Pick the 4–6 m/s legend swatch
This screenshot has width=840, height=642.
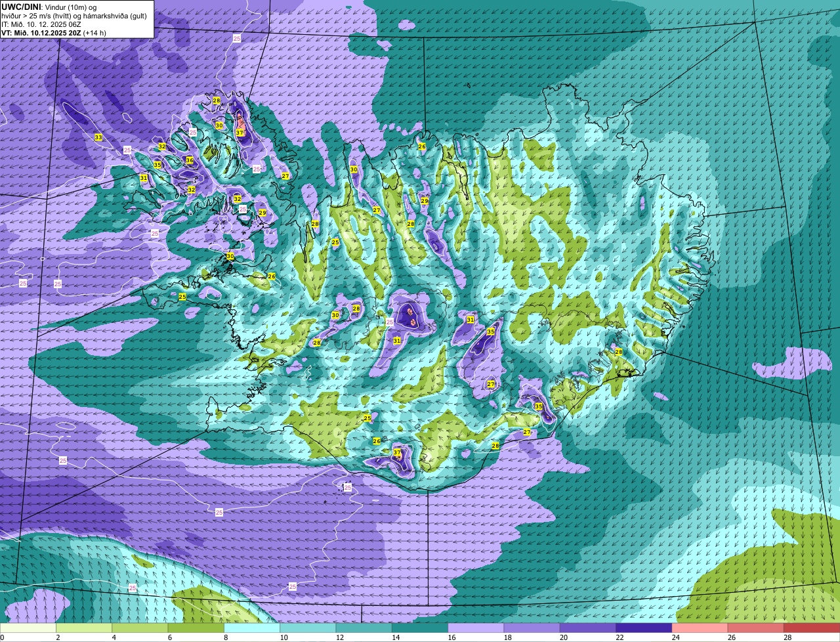(x=140, y=628)
